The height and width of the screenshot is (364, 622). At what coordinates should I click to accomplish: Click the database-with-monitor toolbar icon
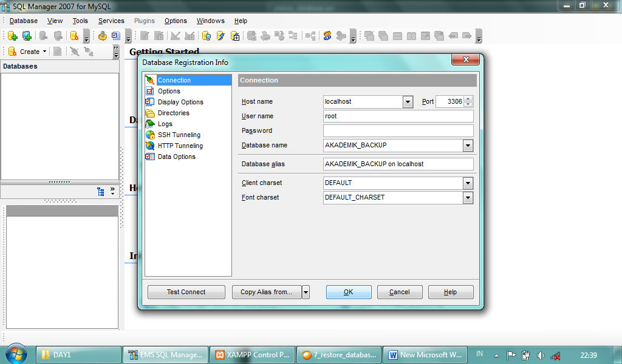coord(207,36)
